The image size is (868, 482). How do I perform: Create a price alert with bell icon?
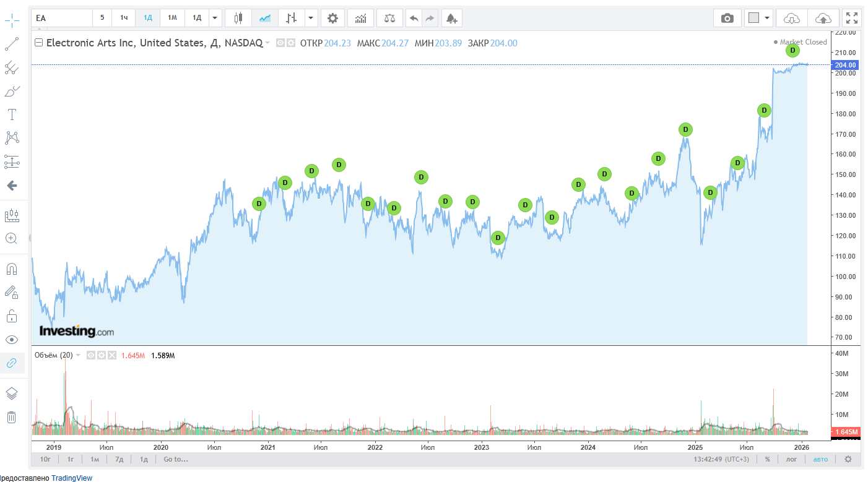pyautogui.click(x=451, y=18)
